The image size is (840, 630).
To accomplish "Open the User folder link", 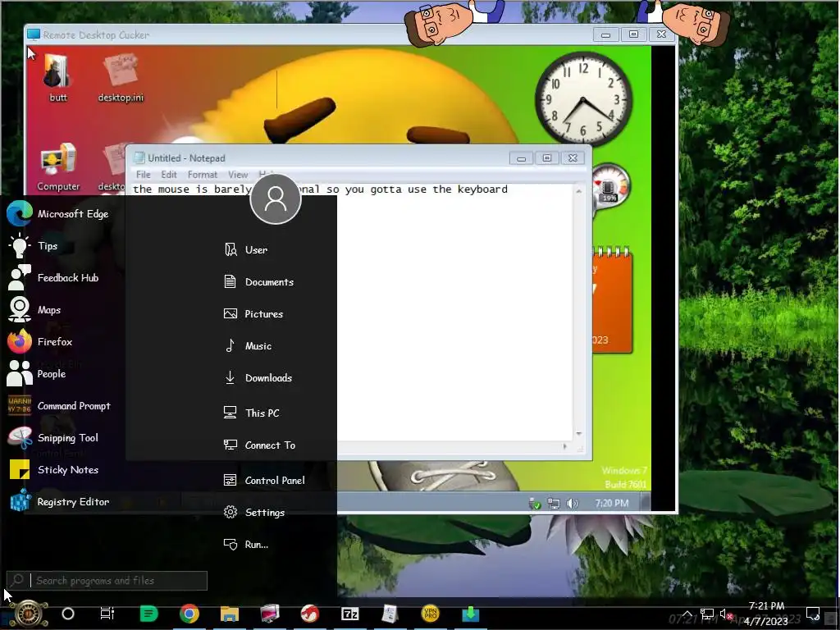I will pyautogui.click(x=246, y=249).
